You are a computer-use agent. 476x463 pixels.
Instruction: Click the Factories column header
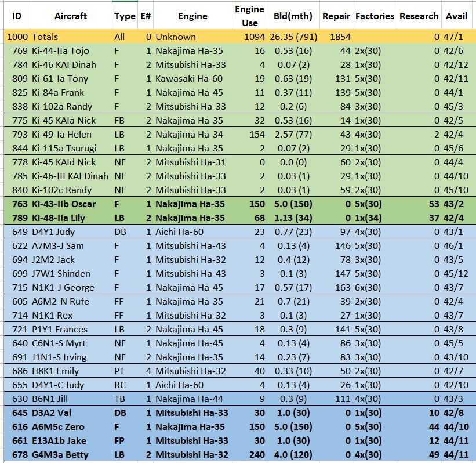(375, 16)
